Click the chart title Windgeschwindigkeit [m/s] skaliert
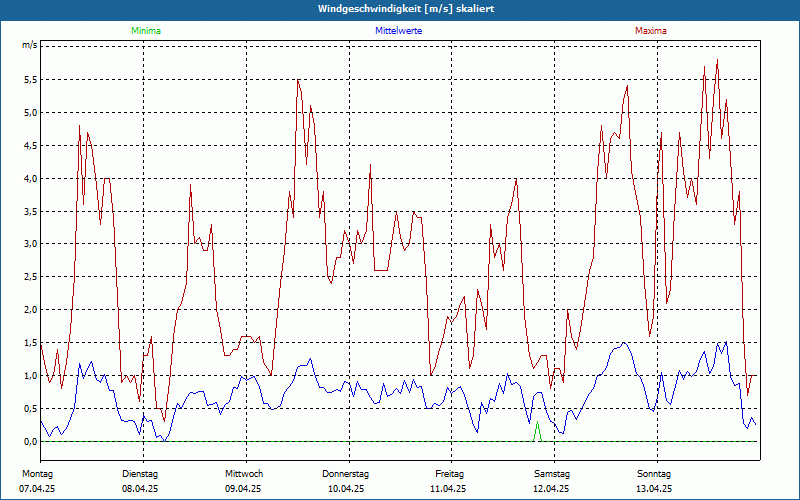 point(406,9)
